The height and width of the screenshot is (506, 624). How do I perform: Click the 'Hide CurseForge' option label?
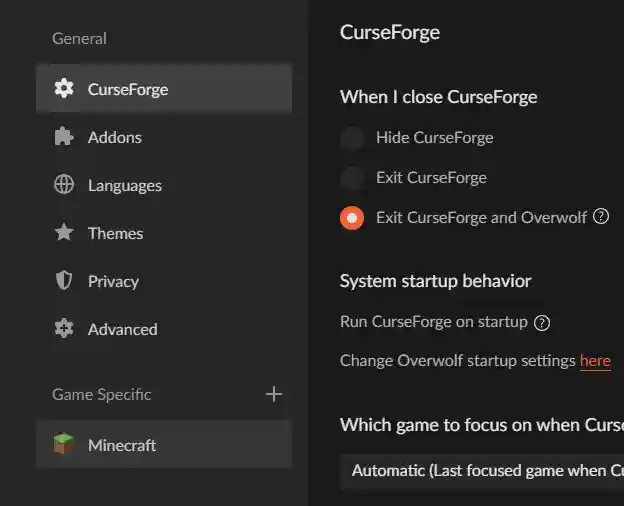[435, 138]
